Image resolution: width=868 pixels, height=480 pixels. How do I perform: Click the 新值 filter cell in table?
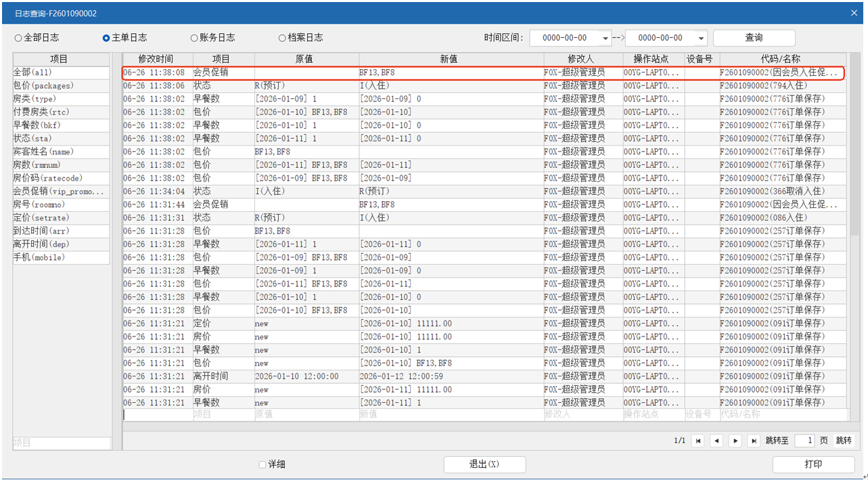click(451, 414)
